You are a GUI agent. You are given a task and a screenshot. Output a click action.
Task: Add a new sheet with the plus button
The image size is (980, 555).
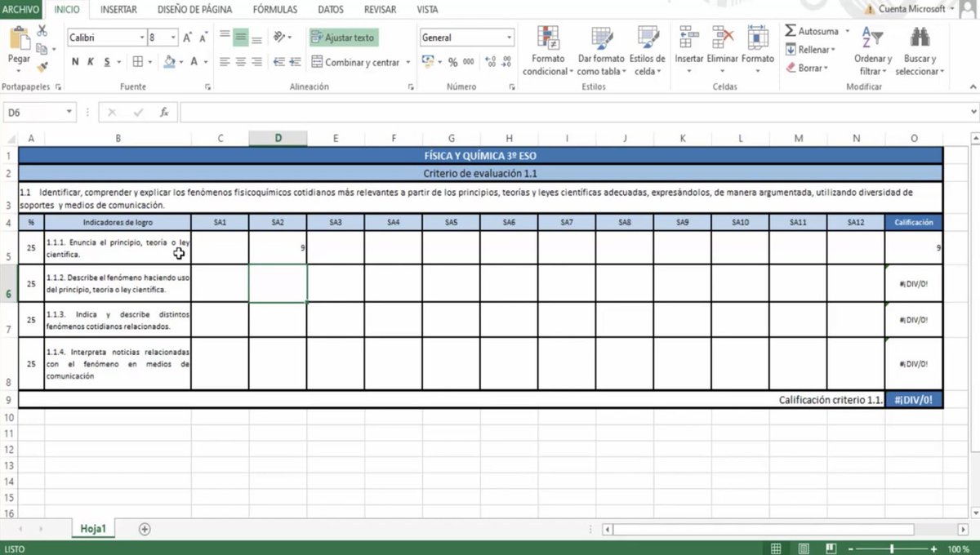[145, 529]
